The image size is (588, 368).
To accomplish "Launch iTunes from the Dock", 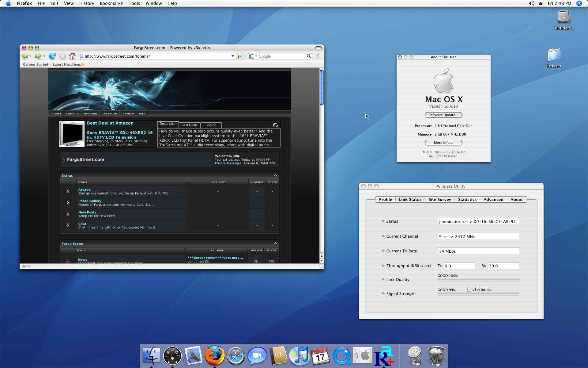I will click(300, 356).
